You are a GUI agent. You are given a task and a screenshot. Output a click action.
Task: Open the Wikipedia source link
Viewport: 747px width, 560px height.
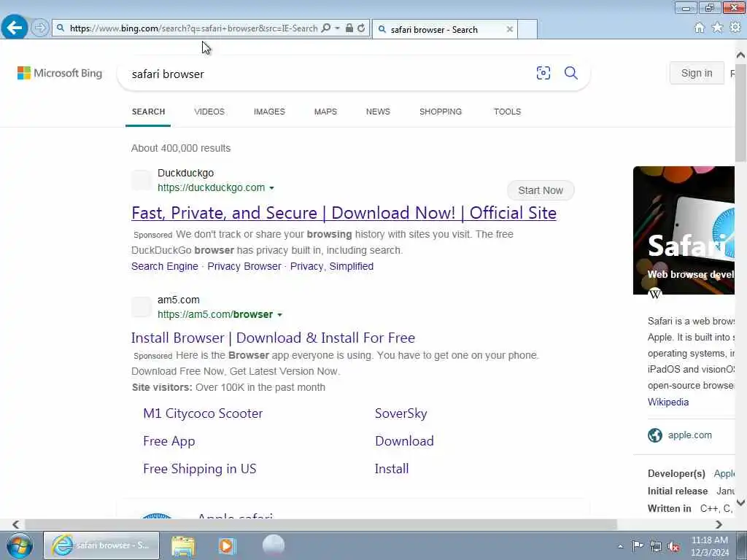[x=668, y=402]
